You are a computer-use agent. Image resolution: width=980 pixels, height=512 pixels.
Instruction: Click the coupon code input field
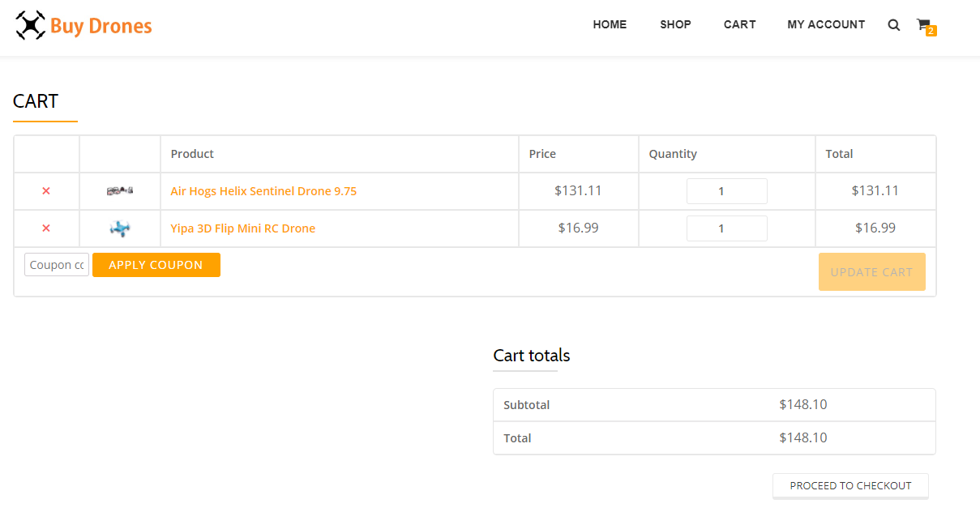[57, 265]
